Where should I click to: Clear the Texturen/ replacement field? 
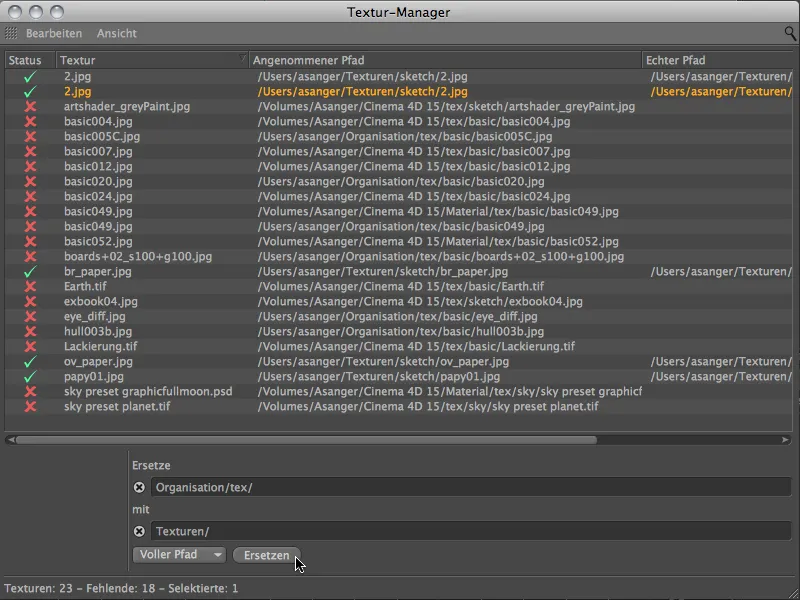(139, 531)
